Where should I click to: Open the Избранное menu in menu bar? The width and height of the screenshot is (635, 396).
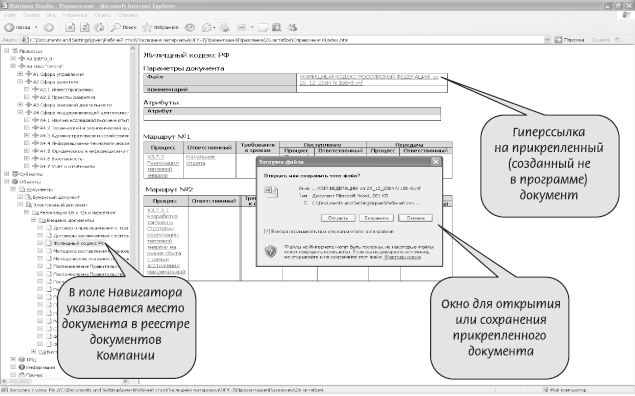(x=75, y=15)
